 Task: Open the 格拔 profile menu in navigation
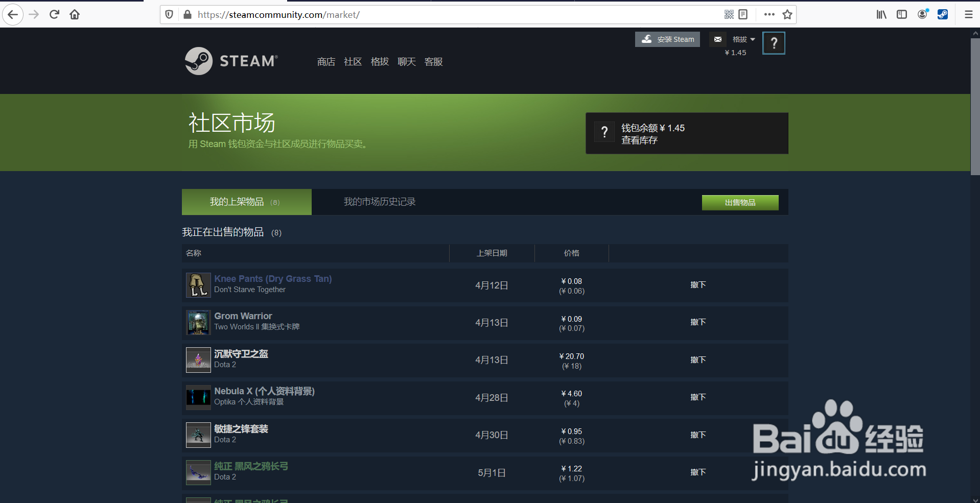coord(380,62)
